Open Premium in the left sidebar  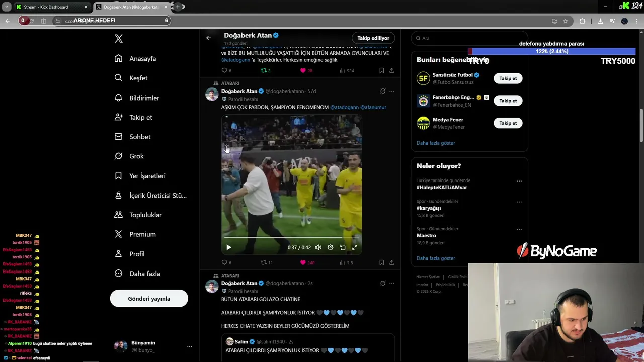click(x=135, y=234)
